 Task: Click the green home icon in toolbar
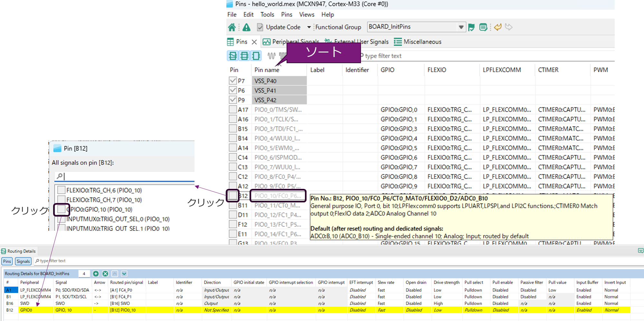232,27
